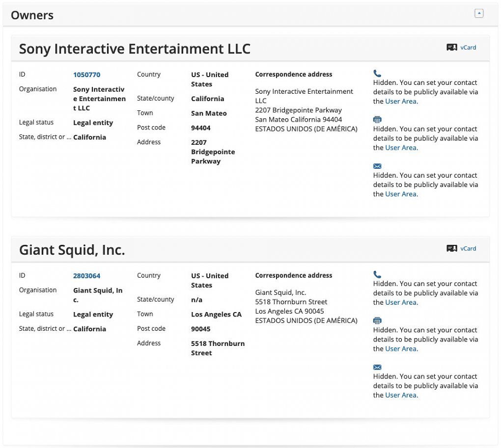Click fax icon in Giant Squid card
The height and width of the screenshot is (448, 501).
click(x=377, y=321)
